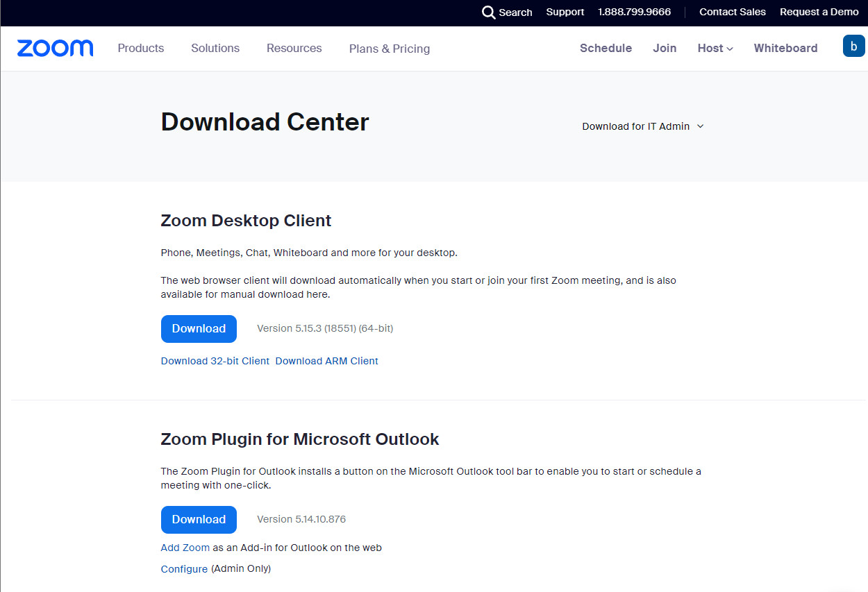Expand the Host dropdown

pyautogui.click(x=715, y=48)
